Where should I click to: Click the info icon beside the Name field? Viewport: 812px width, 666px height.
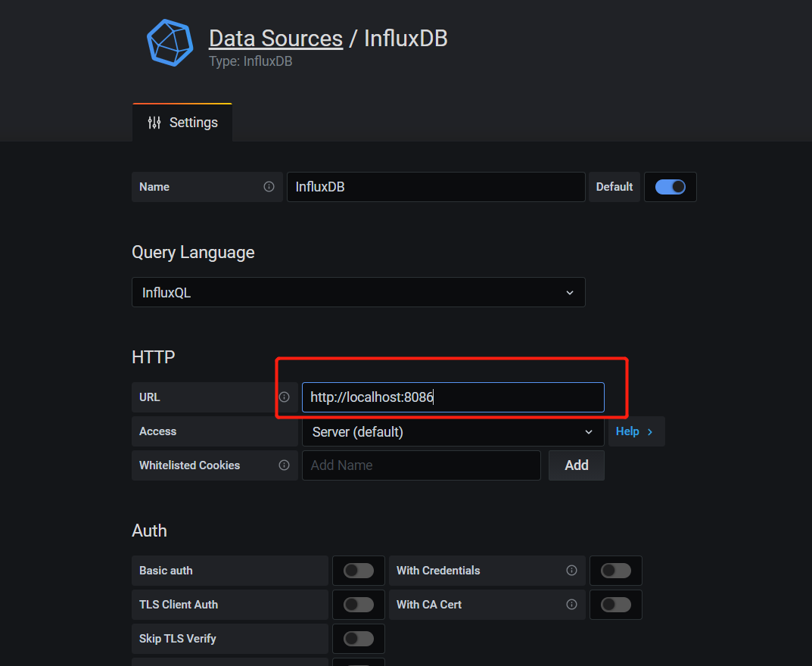click(x=269, y=186)
